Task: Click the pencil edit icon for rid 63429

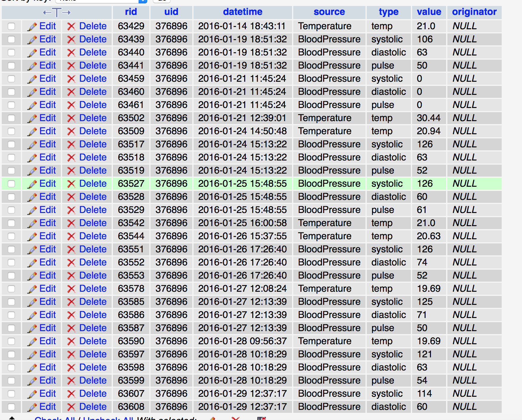Action: point(32,27)
